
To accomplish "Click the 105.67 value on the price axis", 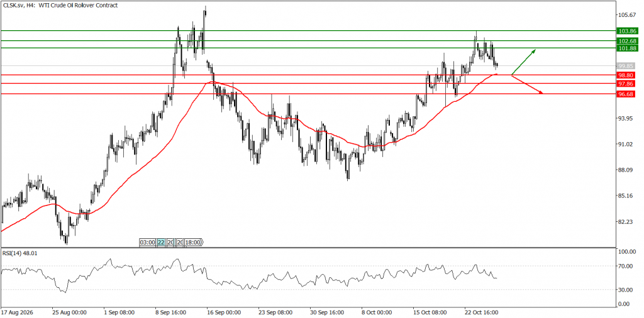I will pyautogui.click(x=627, y=15).
